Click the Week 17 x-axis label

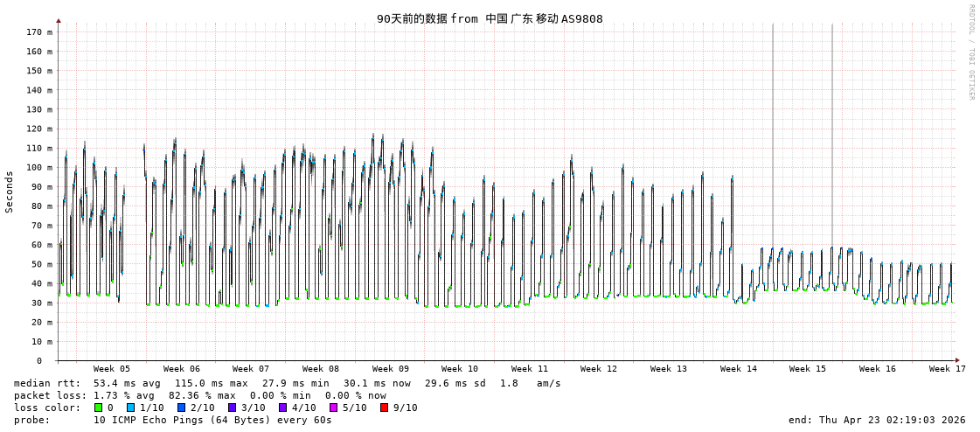(x=947, y=369)
